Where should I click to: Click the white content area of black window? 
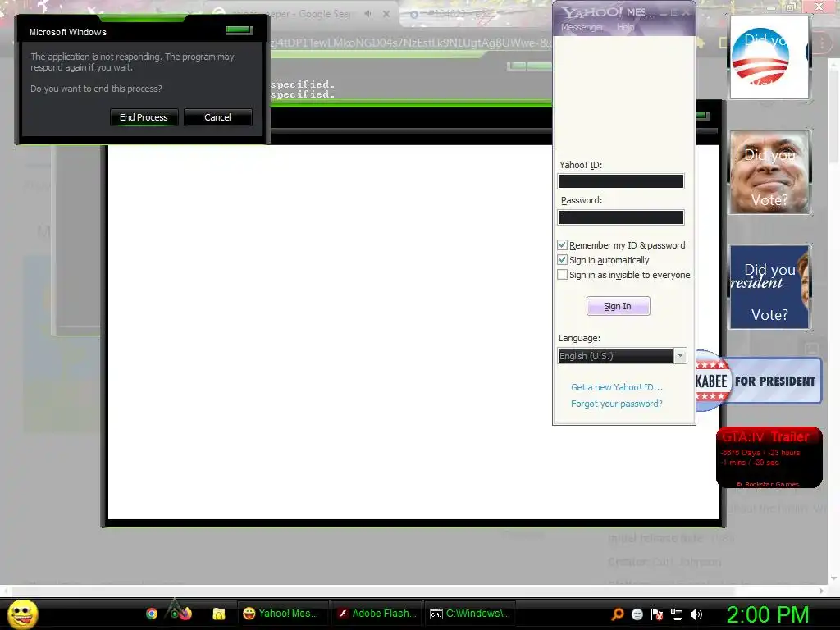click(413, 332)
